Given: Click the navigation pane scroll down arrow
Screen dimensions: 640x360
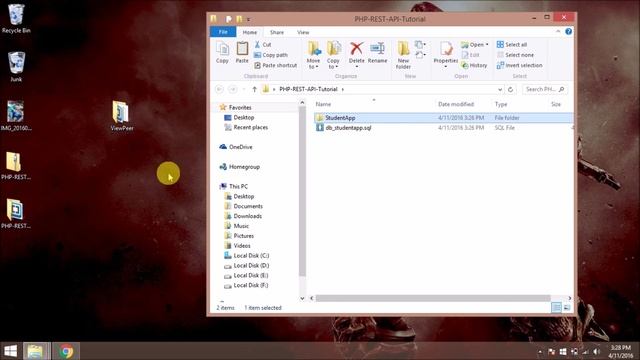Looking at the screenshot, I should pos(302,298).
